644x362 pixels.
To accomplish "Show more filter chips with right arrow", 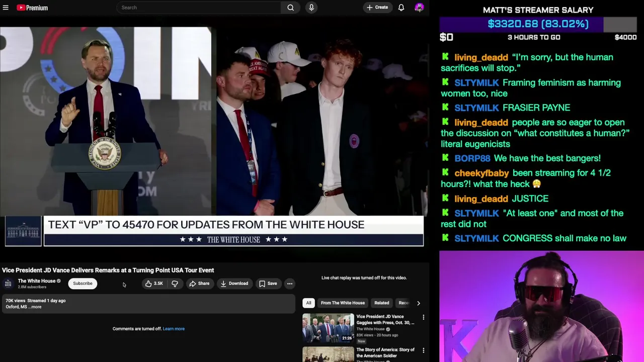I will [x=418, y=303].
